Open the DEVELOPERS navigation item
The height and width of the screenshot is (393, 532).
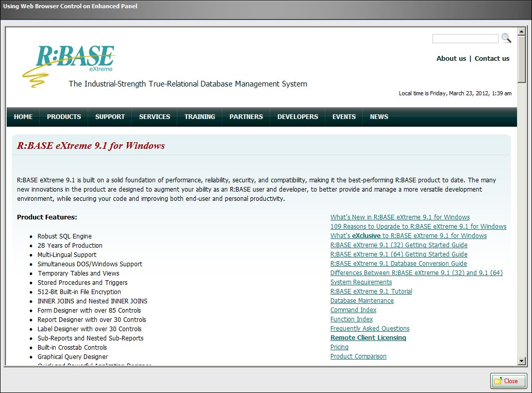coord(297,117)
